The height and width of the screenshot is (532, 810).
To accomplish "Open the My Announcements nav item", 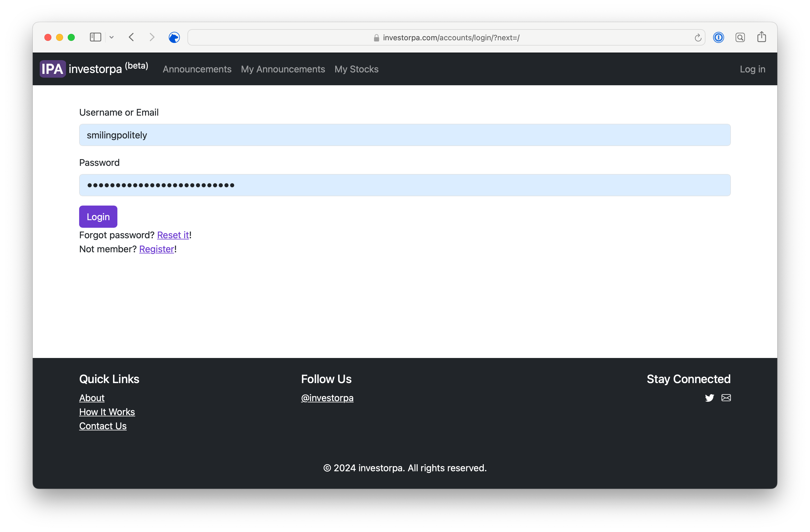I will pyautogui.click(x=283, y=69).
